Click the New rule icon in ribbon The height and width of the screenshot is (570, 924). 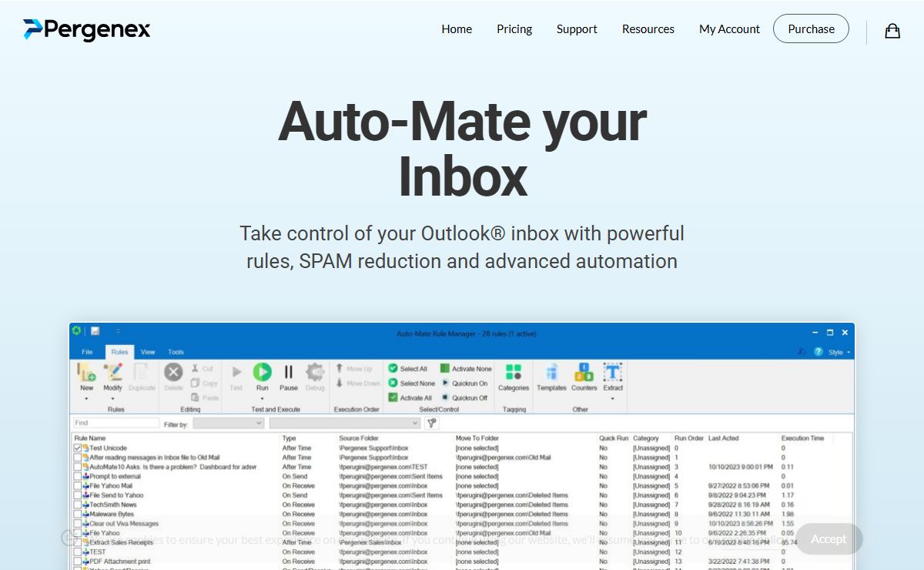tap(87, 373)
